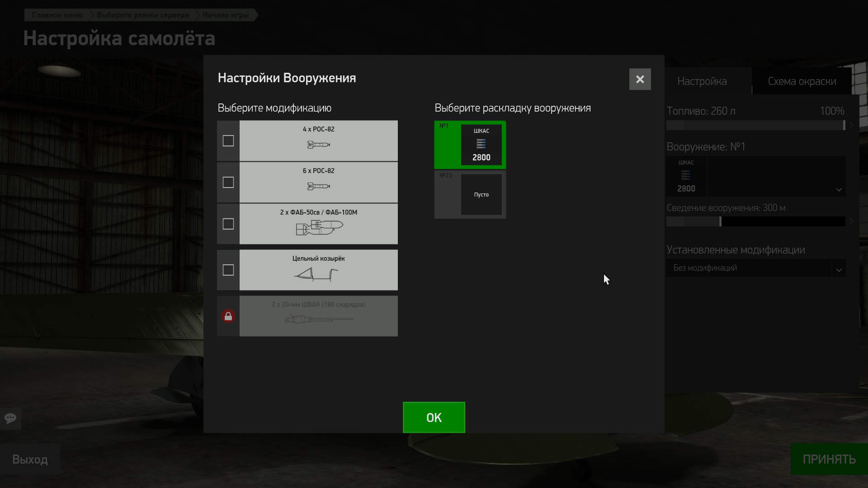Toggle the Цельный козырёк checkbox
Image resolution: width=868 pixels, height=488 pixels.
tap(228, 270)
